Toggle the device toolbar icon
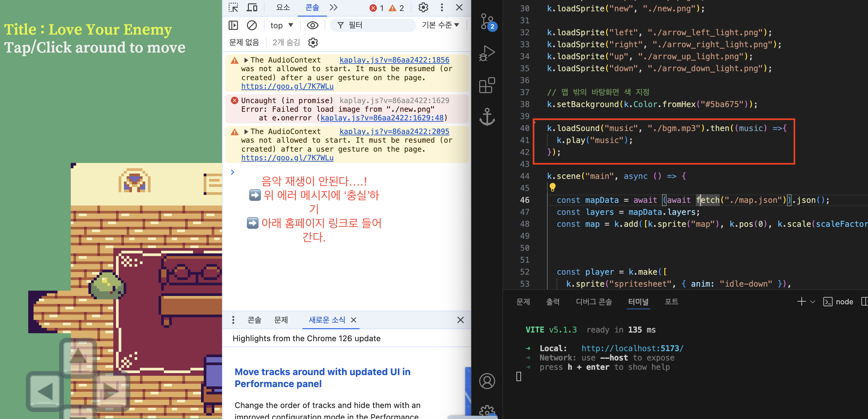 [252, 7]
